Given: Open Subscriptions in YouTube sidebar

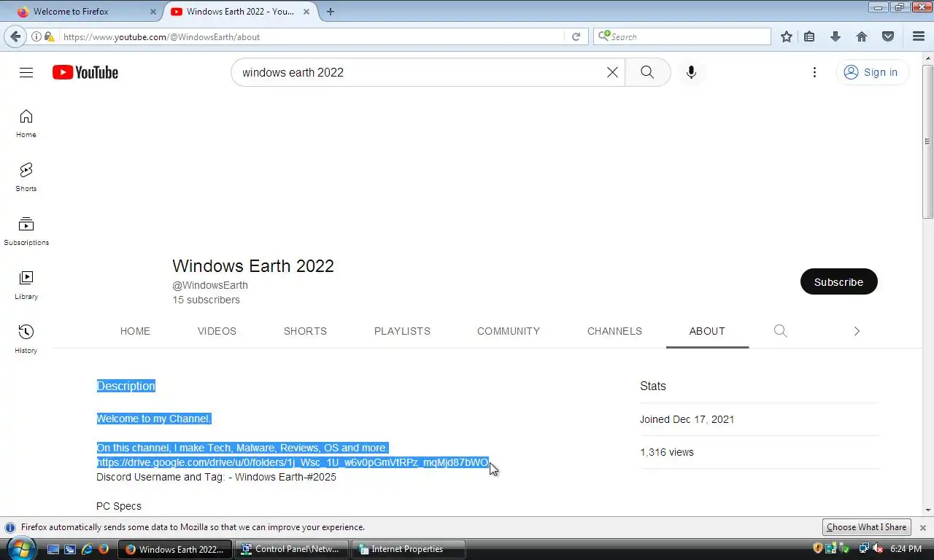Looking at the screenshot, I should coord(26,231).
